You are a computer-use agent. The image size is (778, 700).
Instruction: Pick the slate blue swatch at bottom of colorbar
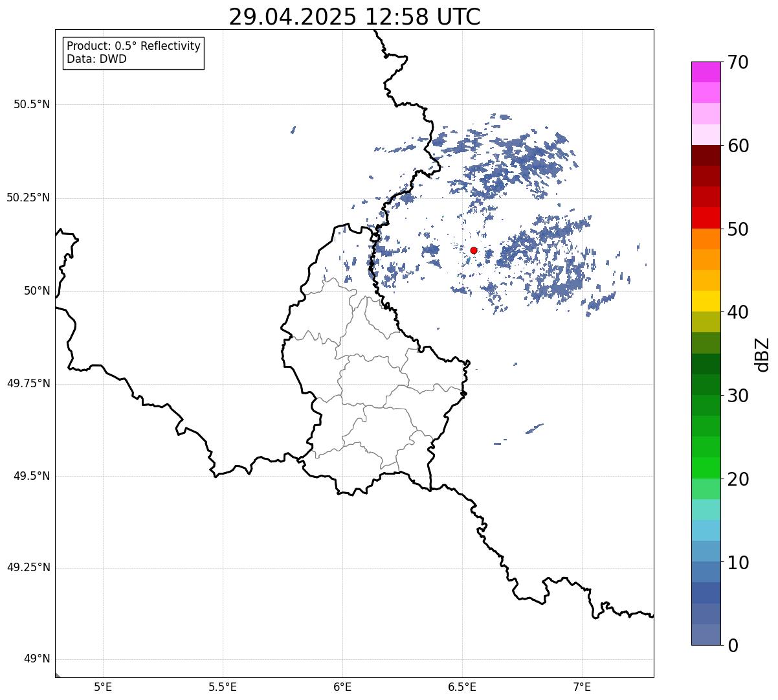tap(706, 635)
